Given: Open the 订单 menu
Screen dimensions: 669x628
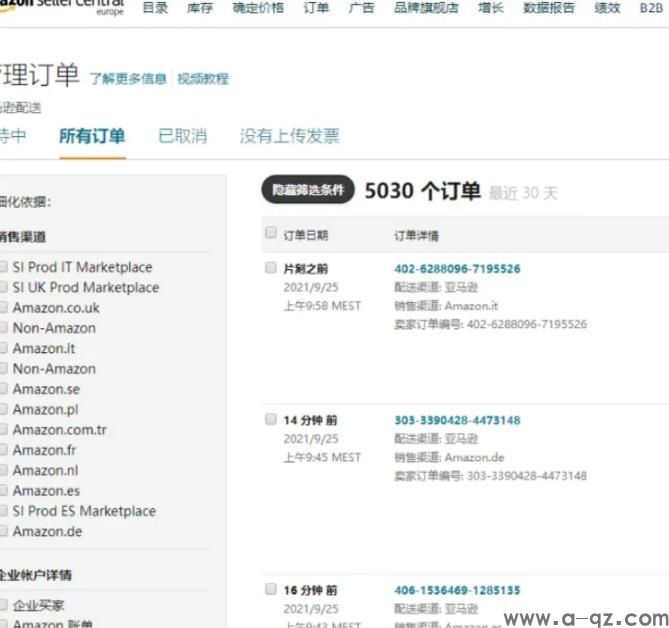Looking at the screenshot, I should tap(316, 8).
